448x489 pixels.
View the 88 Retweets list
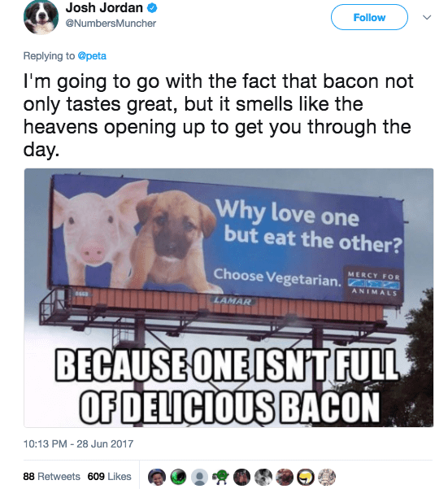(51, 477)
